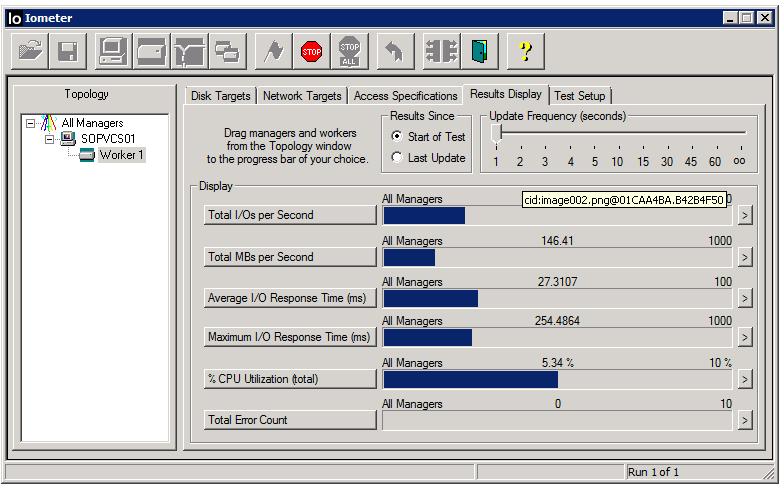Viewport: 781px width, 488px height.
Task: Click the empty Total Error Count bar
Action: tap(557, 420)
